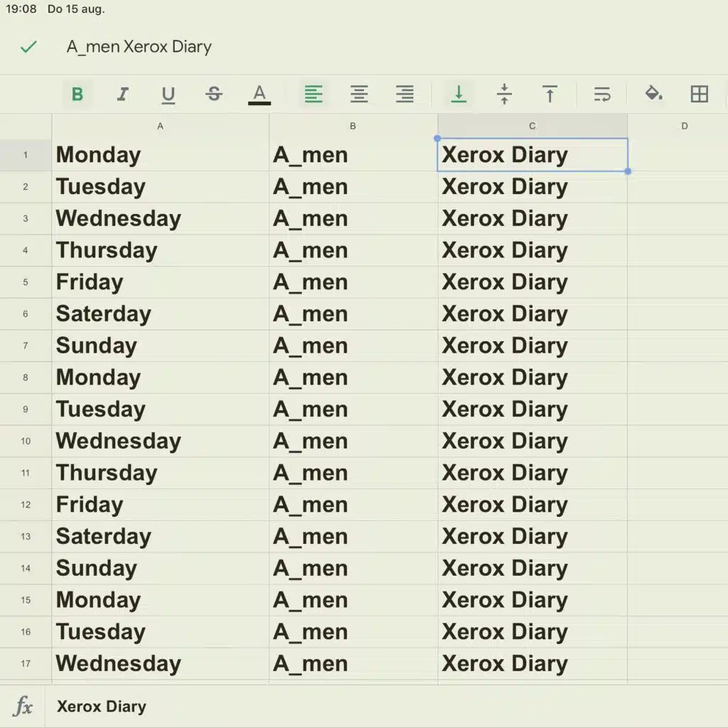Image resolution: width=728 pixels, height=728 pixels.
Task: Align text to the right
Action: coord(405,95)
